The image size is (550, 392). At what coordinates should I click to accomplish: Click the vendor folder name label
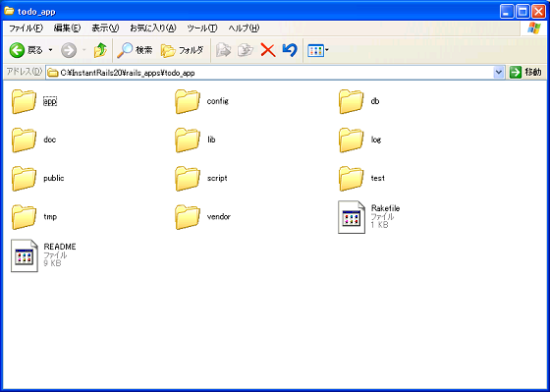pos(218,216)
